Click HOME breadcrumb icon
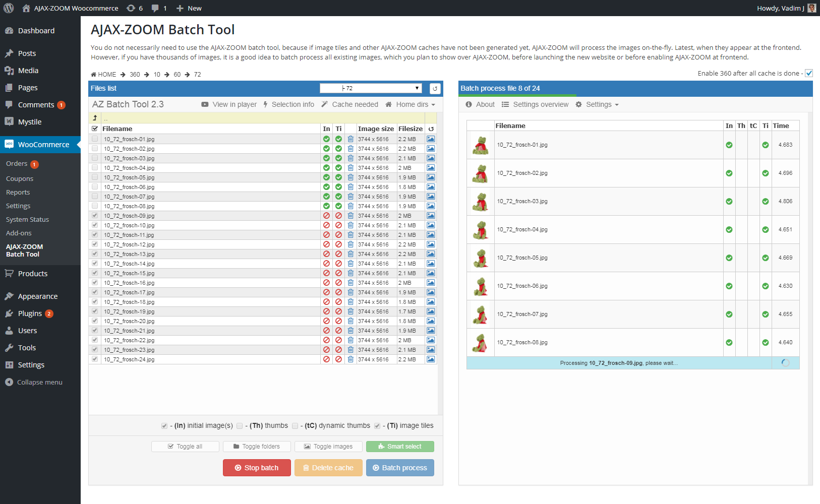820x504 pixels. point(93,75)
